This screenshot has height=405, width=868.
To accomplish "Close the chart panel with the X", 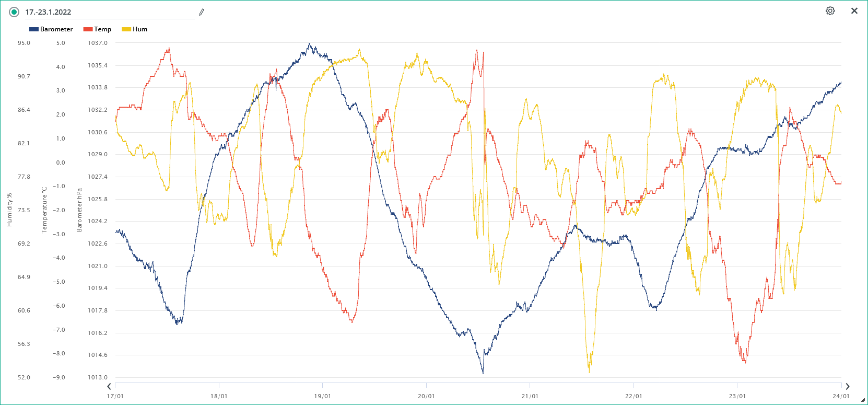I will [854, 11].
